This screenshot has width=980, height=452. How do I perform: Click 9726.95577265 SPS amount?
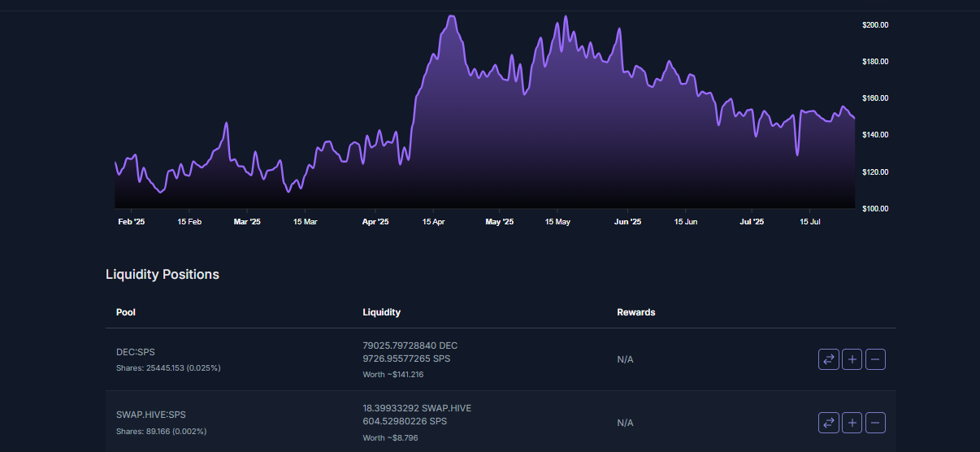click(406, 359)
